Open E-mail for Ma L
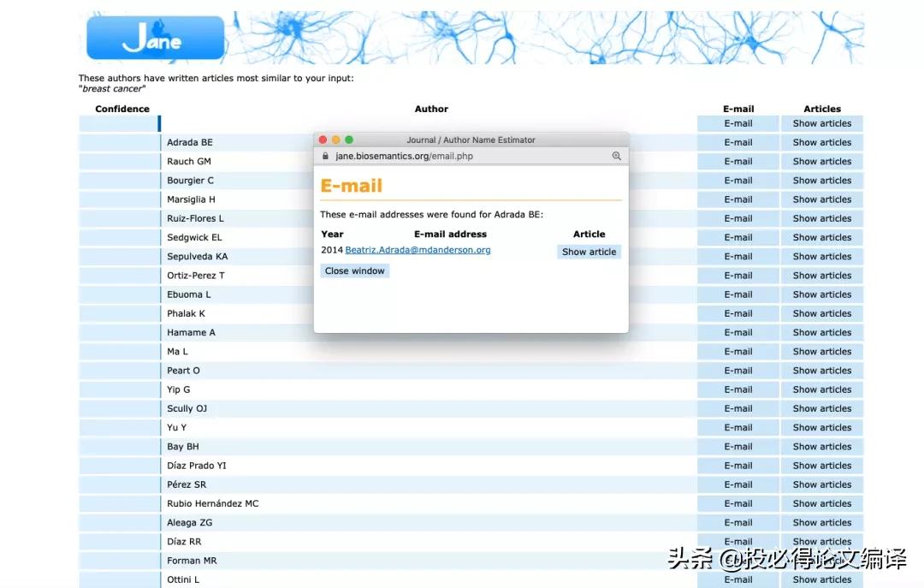This screenshot has width=924, height=588. coord(738,352)
